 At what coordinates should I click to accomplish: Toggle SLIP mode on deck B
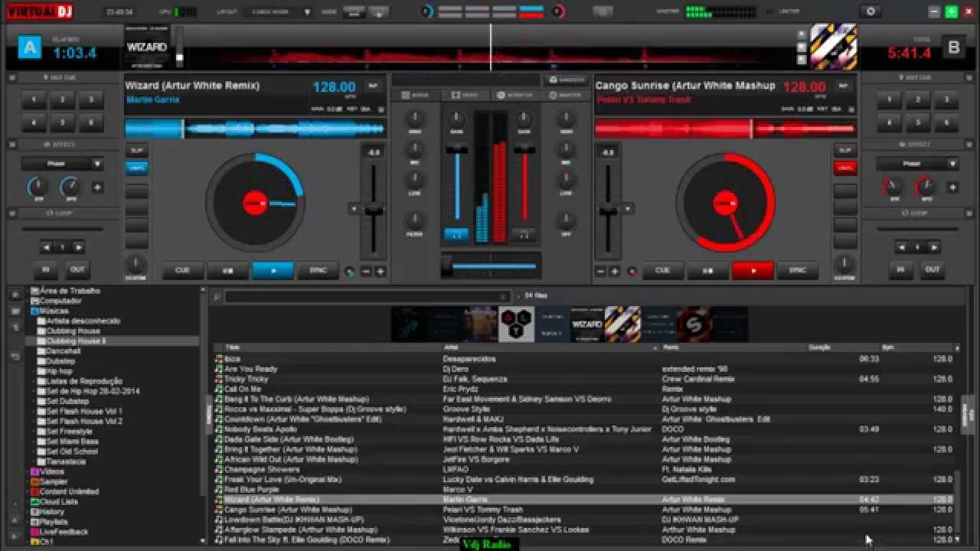tap(845, 150)
